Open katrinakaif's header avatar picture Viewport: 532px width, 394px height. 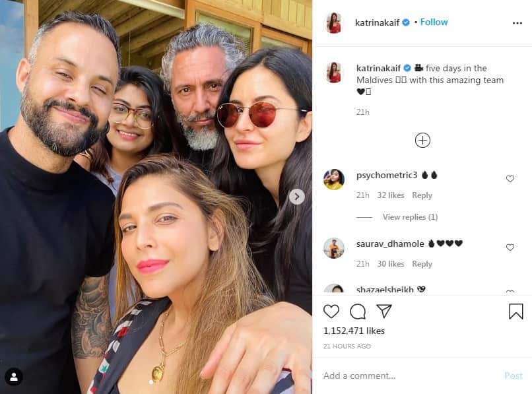coord(334,22)
